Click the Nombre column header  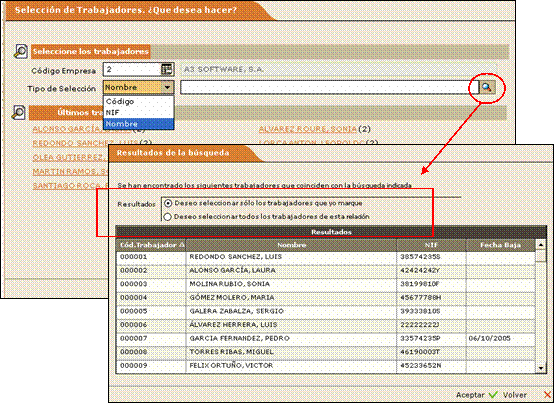coord(291,245)
